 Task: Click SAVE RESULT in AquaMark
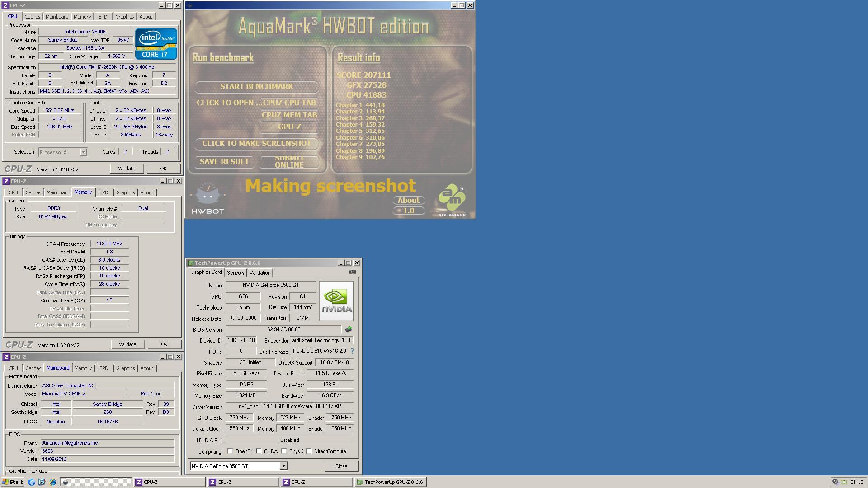tap(224, 162)
